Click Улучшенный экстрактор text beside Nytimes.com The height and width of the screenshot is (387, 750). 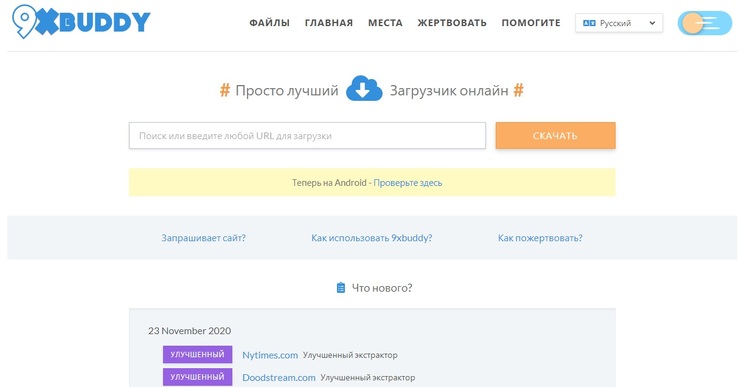(350, 355)
